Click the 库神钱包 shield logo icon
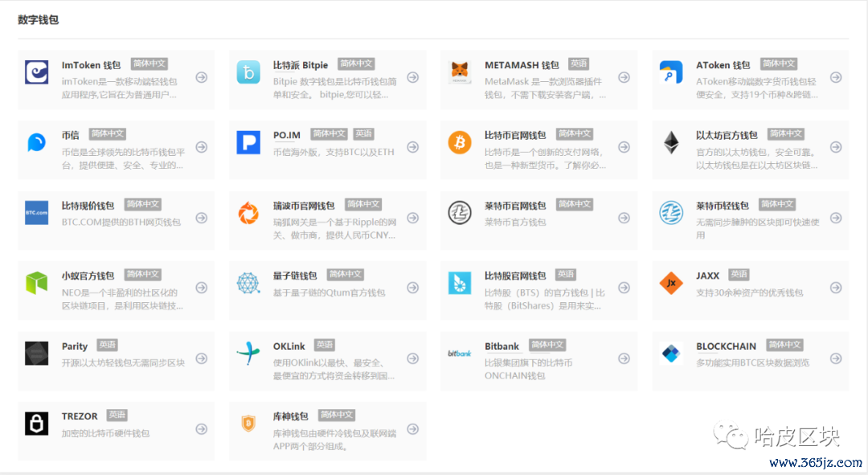 (x=248, y=424)
